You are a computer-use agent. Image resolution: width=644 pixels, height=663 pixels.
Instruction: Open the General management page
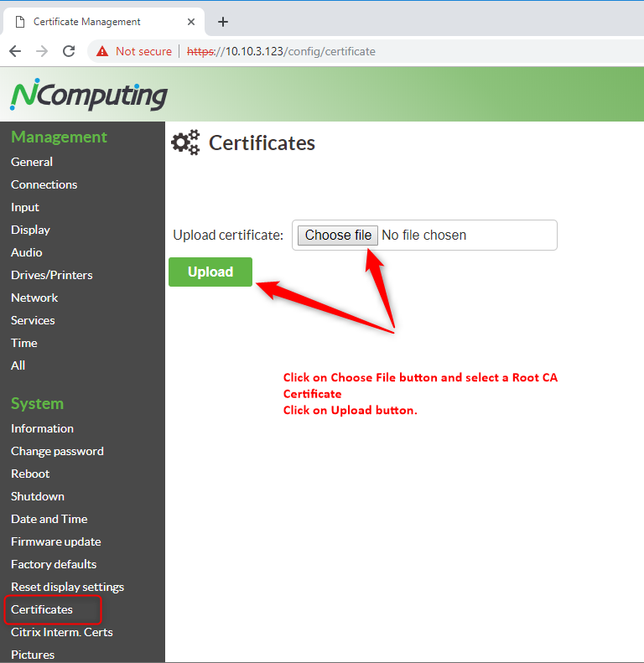(x=32, y=162)
